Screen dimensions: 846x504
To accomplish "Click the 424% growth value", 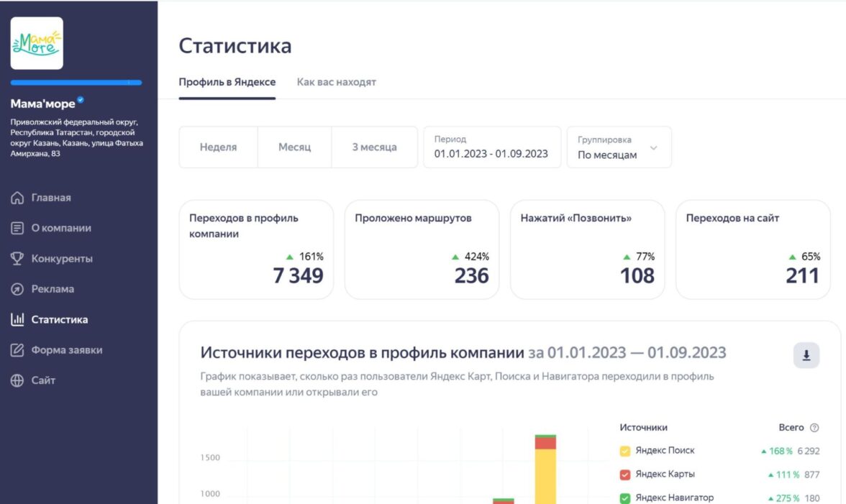I will tap(477, 257).
